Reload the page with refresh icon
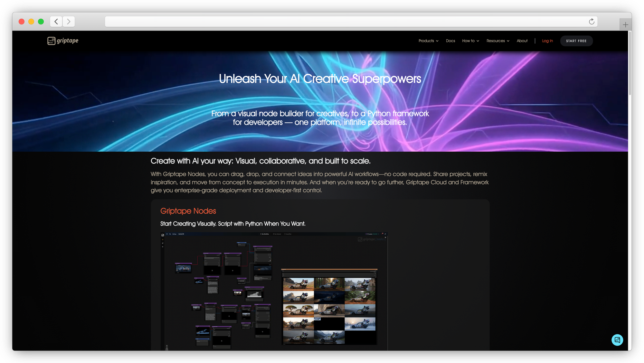The width and height of the screenshot is (644, 363). (x=592, y=22)
